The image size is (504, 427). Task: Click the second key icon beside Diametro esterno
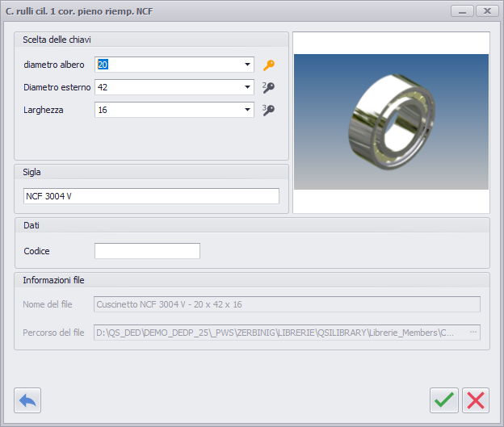coord(268,87)
